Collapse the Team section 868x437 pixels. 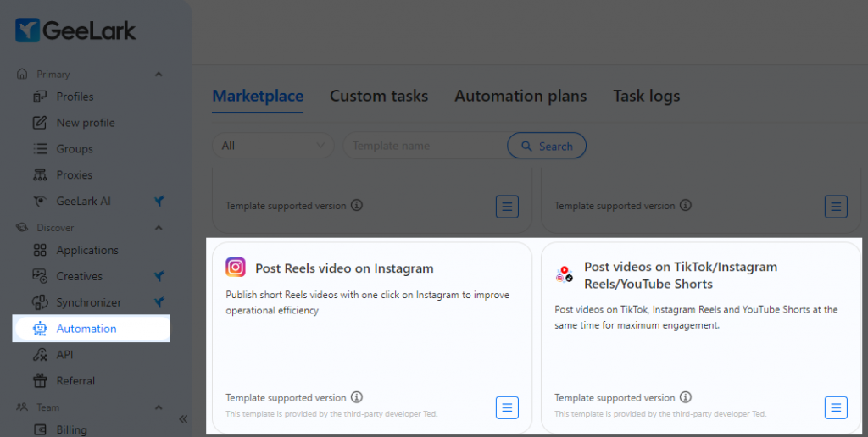[x=159, y=407]
